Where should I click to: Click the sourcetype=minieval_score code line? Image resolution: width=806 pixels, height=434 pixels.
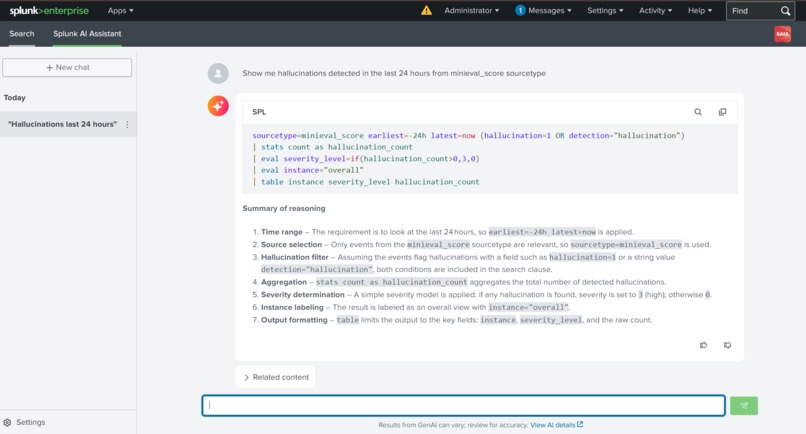pos(468,135)
